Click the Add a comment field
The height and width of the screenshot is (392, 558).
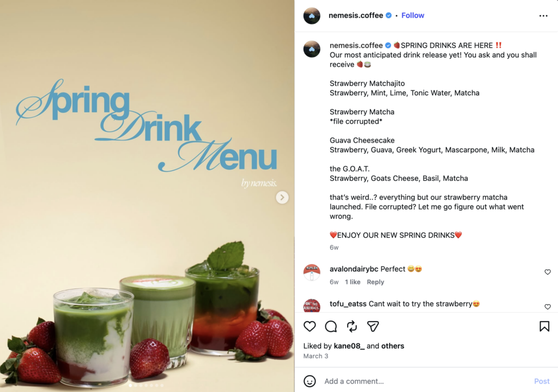point(425,381)
